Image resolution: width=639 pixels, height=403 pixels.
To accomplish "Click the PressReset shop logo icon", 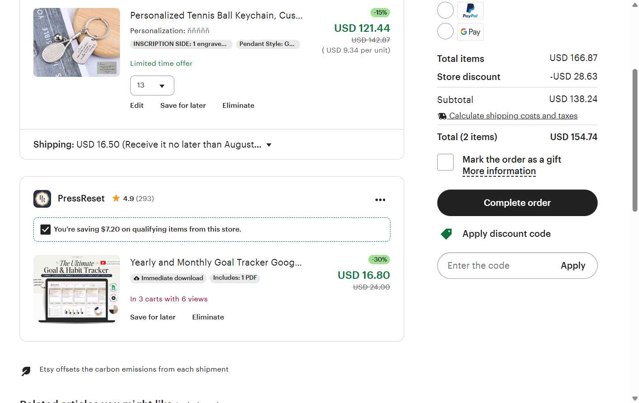I will (42, 199).
